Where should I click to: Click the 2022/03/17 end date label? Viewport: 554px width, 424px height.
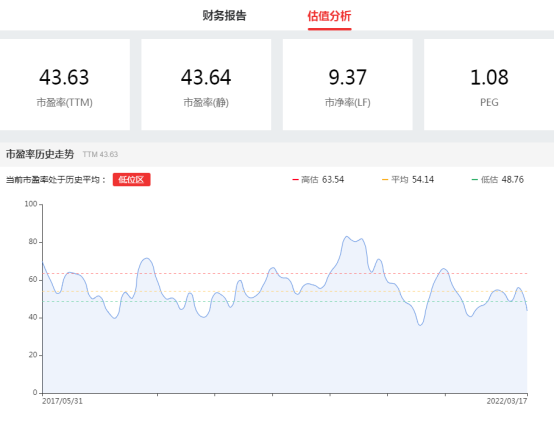[507, 401]
